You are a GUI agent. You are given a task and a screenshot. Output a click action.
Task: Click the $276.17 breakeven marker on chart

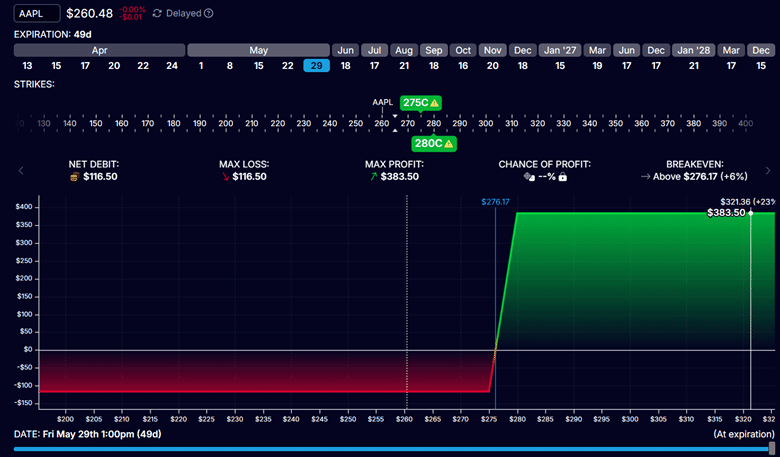coord(495,202)
